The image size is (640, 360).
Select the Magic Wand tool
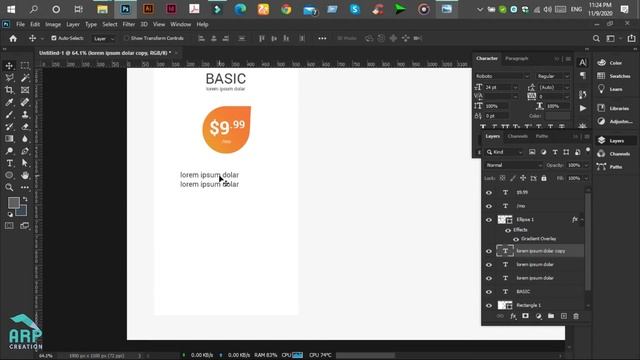click(25, 78)
